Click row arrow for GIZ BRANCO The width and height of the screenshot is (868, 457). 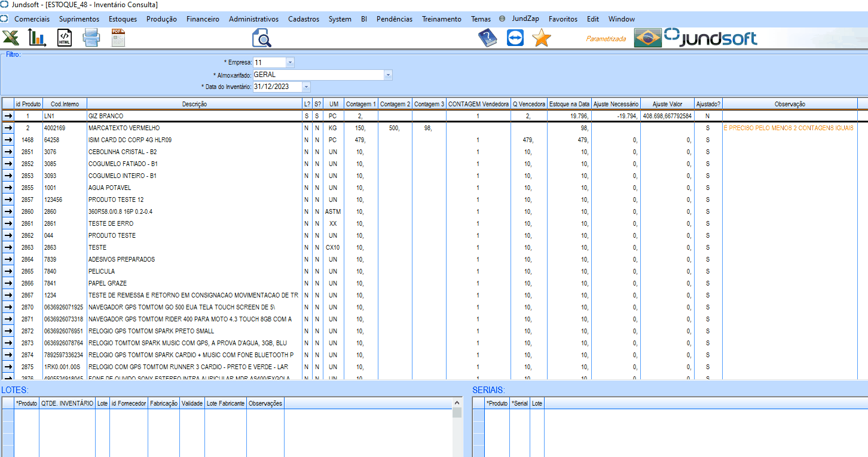coord(8,116)
